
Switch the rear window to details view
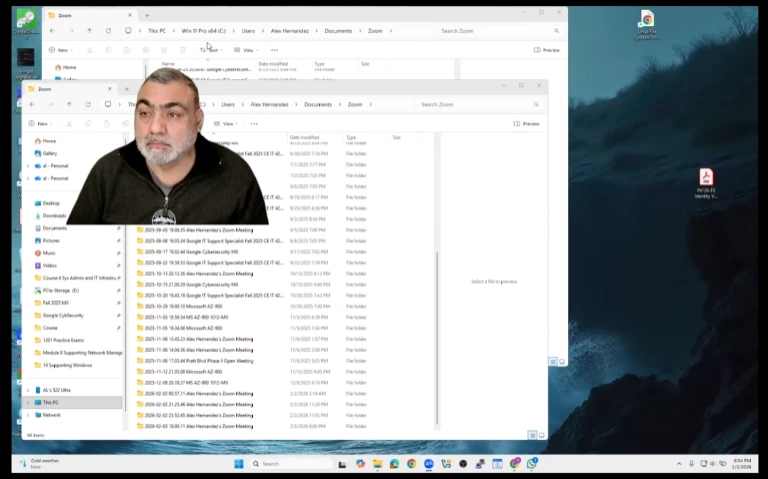point(553,362)
